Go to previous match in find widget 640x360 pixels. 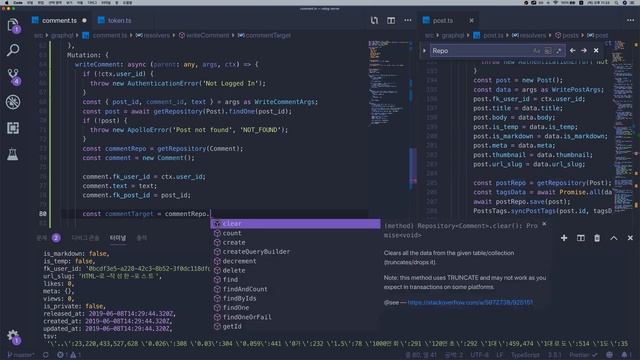tap(572, 51)
